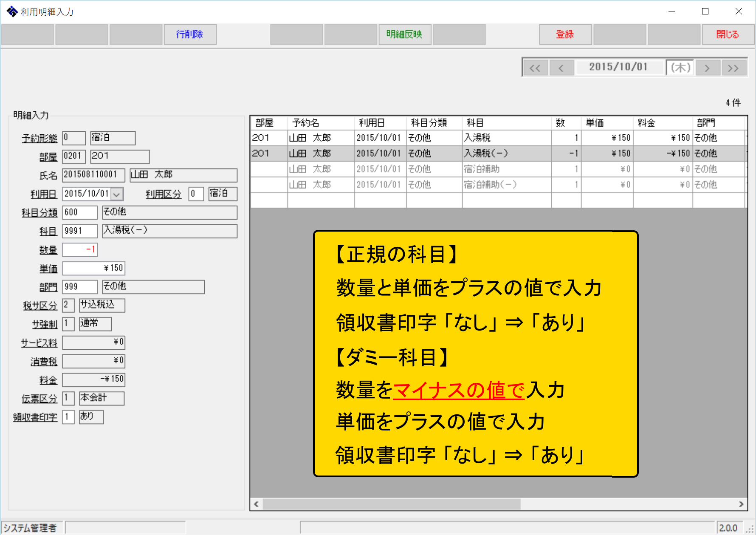
Task: Click the 利用区分 code field
Action: (x=196, y=194)
